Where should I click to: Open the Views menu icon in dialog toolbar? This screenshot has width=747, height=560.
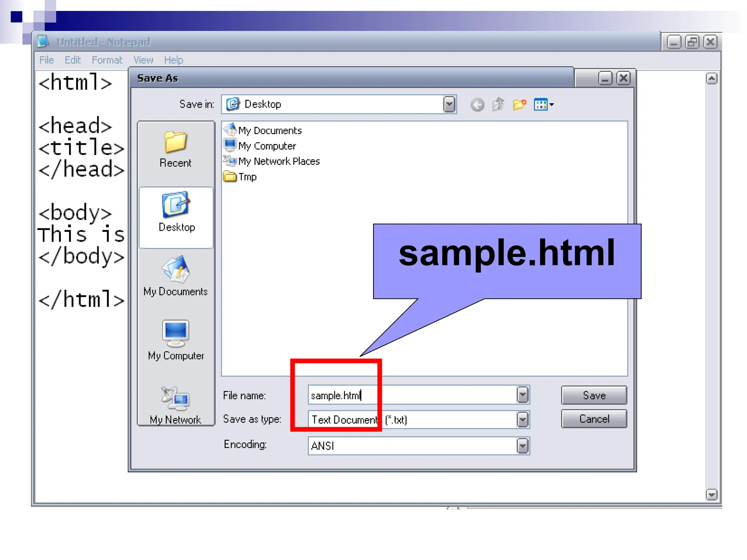pos(543,105)
